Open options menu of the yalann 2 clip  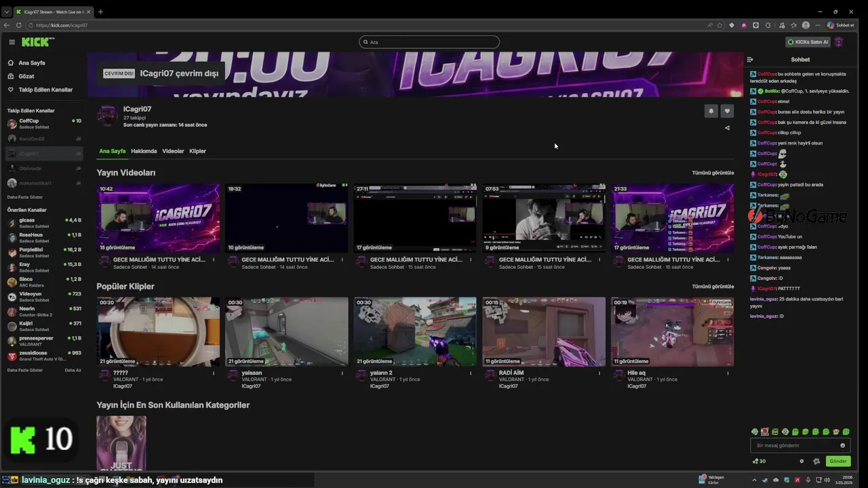[x=471, y=373]
